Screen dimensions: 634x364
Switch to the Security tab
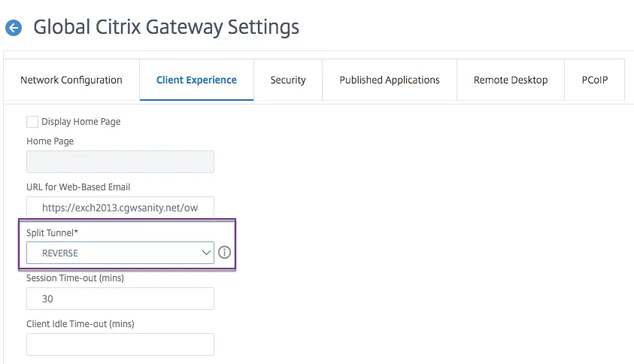click(x=288, y=80)
